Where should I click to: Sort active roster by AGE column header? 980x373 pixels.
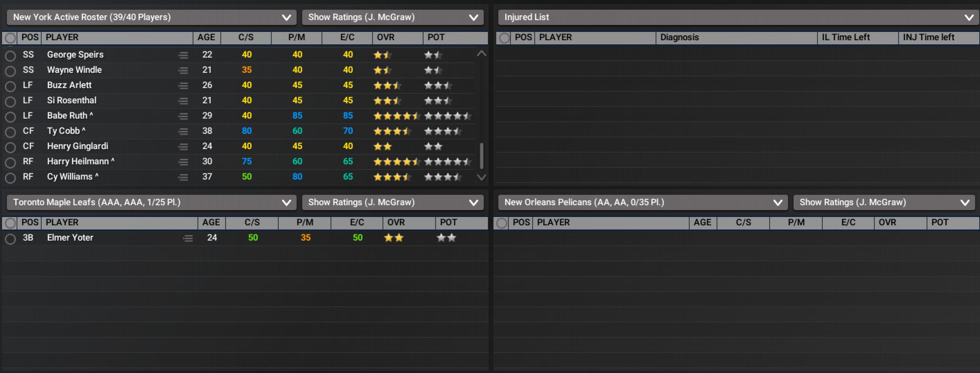click(206, 37)
